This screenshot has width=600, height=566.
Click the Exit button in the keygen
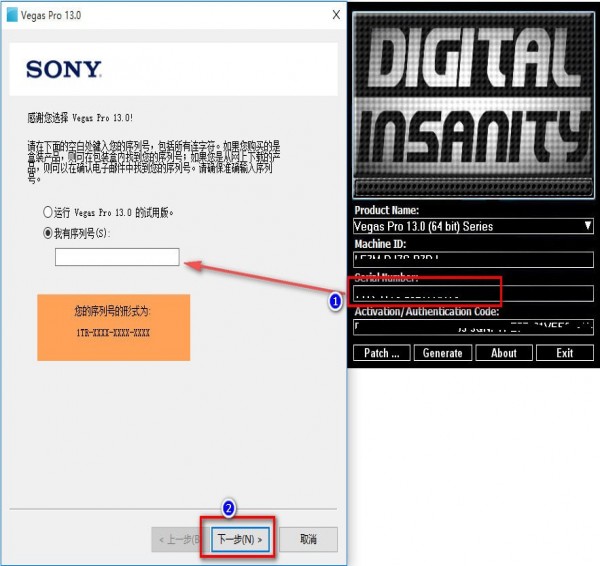(x=565, y=353)
